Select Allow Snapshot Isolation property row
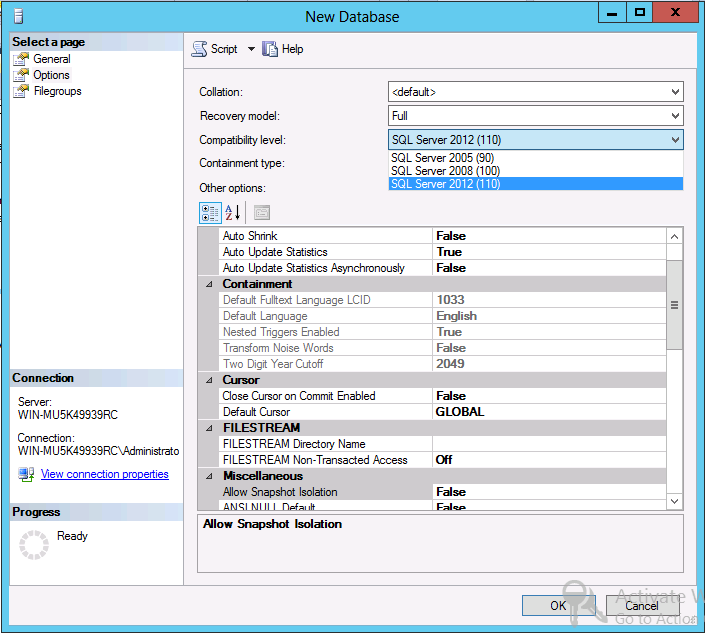Viewport: 705px width, 633px height. [x=442, y=492]
